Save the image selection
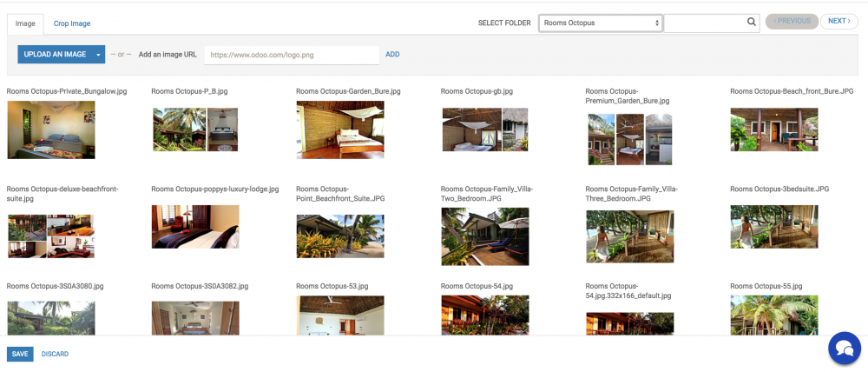The width and height of the screenshot is (868, 372). (20, 355)
